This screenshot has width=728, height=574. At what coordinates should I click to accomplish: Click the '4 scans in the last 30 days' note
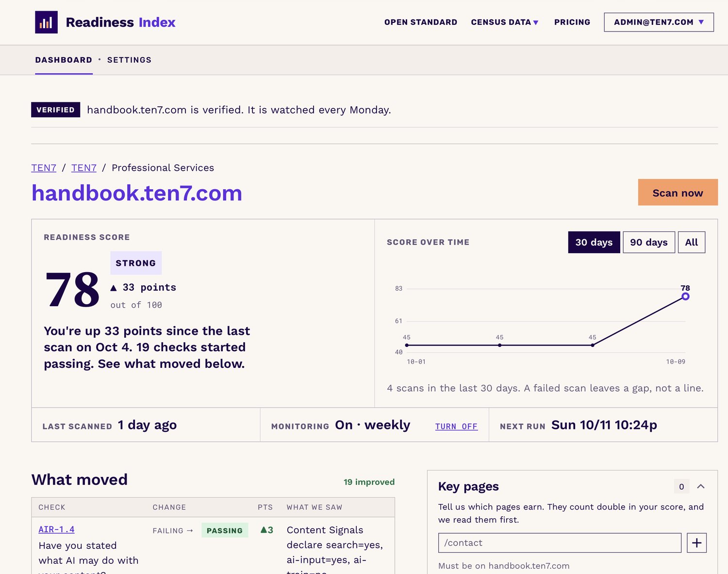pyautogui.click(x=545, y=388)
